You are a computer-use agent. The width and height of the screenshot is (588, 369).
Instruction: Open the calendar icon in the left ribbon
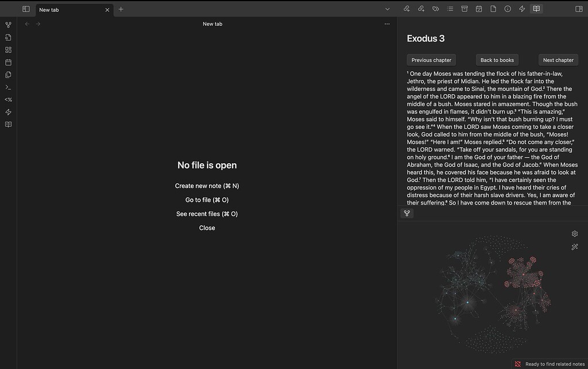8,63
